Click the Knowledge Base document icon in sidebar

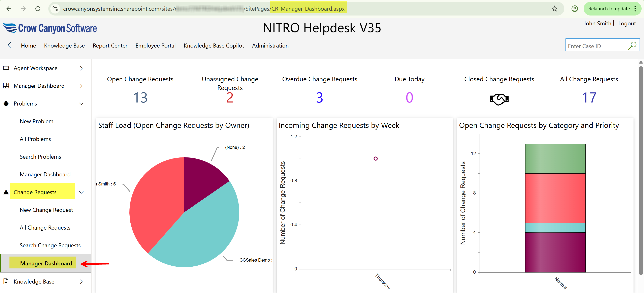tap(6, 281)
